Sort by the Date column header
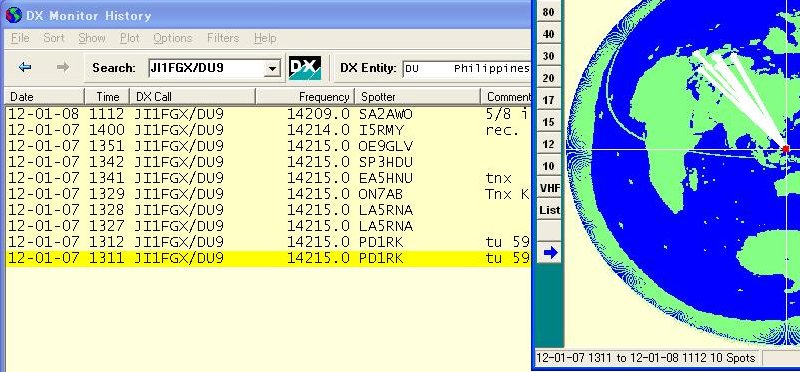Viewport: 800px width, 372px height. 44,96
